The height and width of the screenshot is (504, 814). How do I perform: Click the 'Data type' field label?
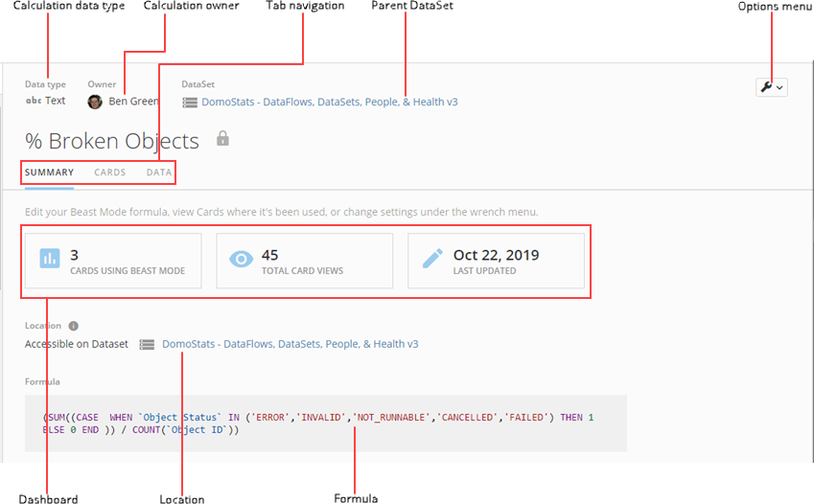(x=45, y=84)
